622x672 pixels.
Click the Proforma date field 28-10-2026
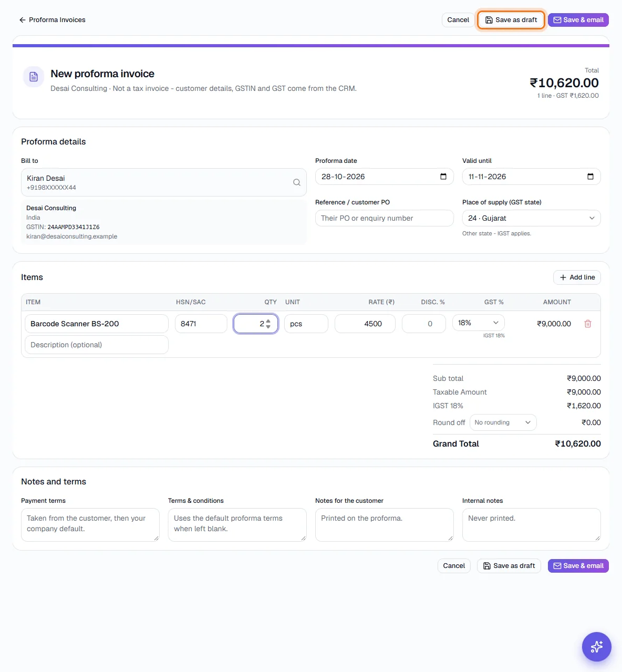tap(385, 177)
